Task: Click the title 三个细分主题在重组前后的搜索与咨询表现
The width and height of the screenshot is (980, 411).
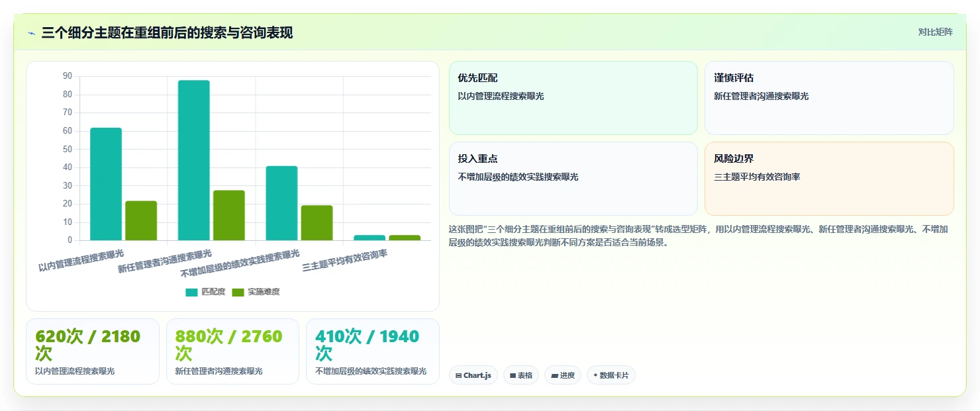Action: [x=167, y=33]
